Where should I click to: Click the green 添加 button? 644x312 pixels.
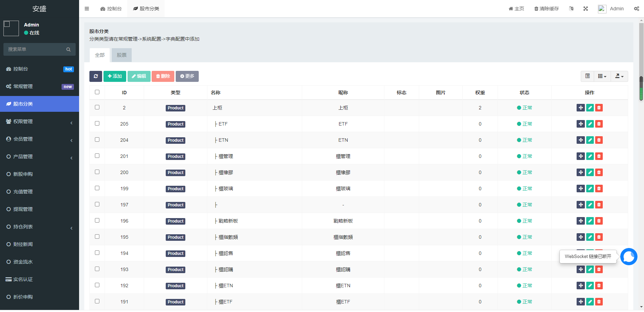115,76
